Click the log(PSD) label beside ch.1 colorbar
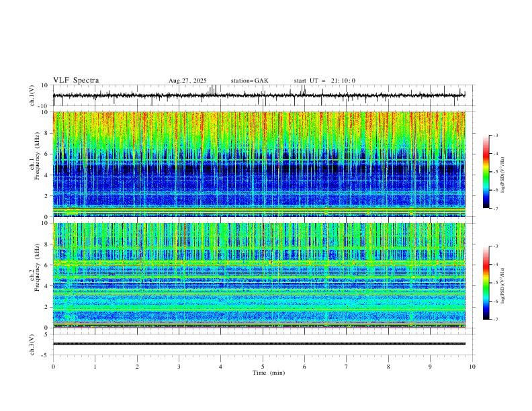 point(503,175)
